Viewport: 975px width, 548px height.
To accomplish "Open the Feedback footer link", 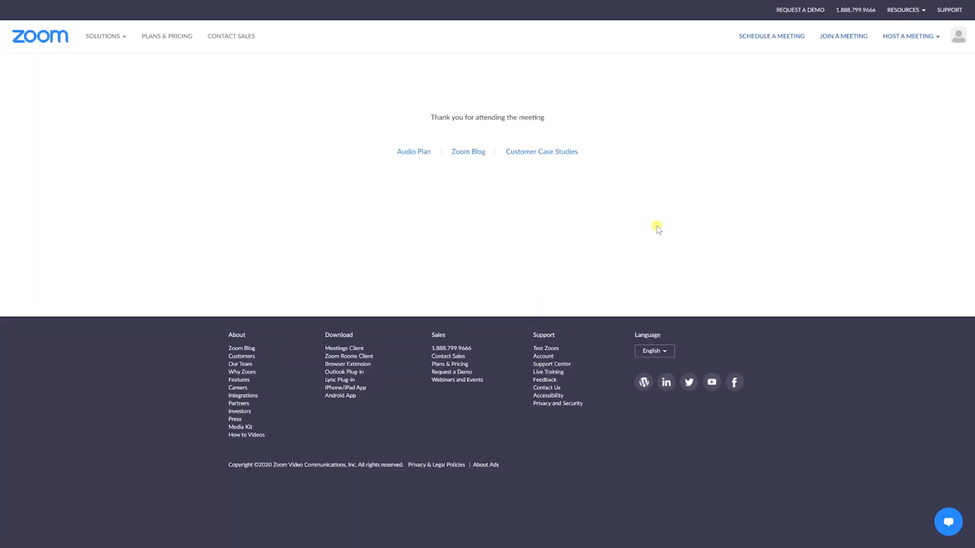I will click(545, 379).
